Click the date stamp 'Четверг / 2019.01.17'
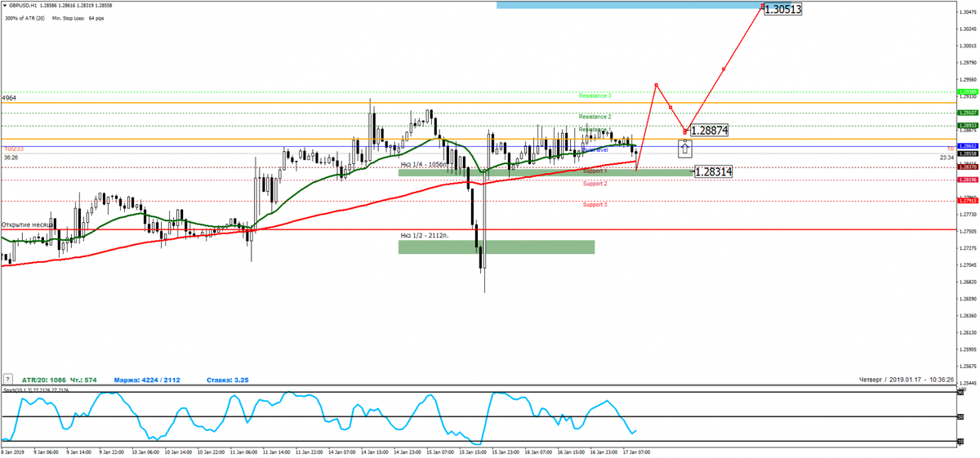This screenshot has height=458, width=980. click(889, 380)
